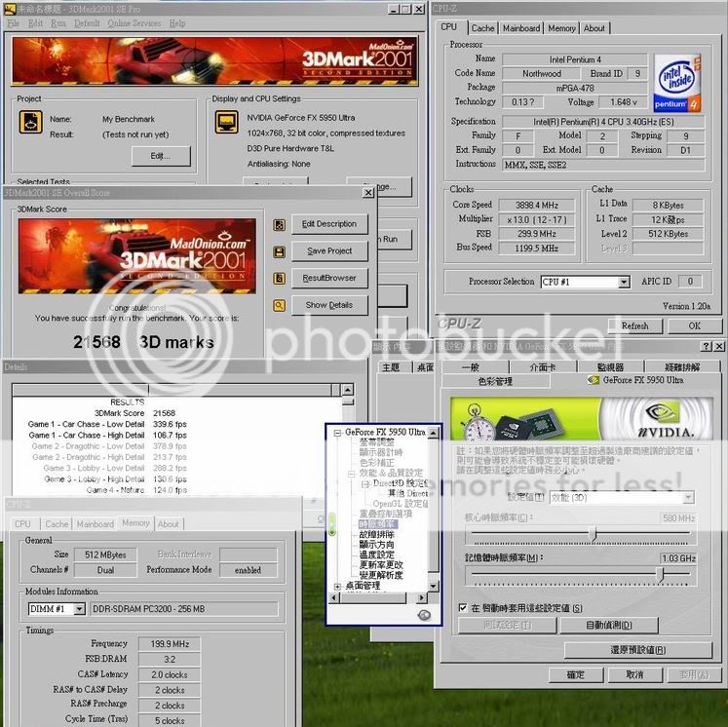Click the magnifier icon beside Show Details
Image resolution: width=728 pixels, height=727 pixels.
(280, 305)
